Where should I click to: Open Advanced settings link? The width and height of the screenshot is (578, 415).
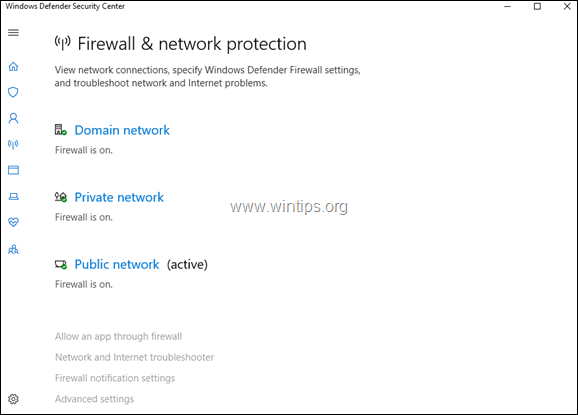pos(94,399)
